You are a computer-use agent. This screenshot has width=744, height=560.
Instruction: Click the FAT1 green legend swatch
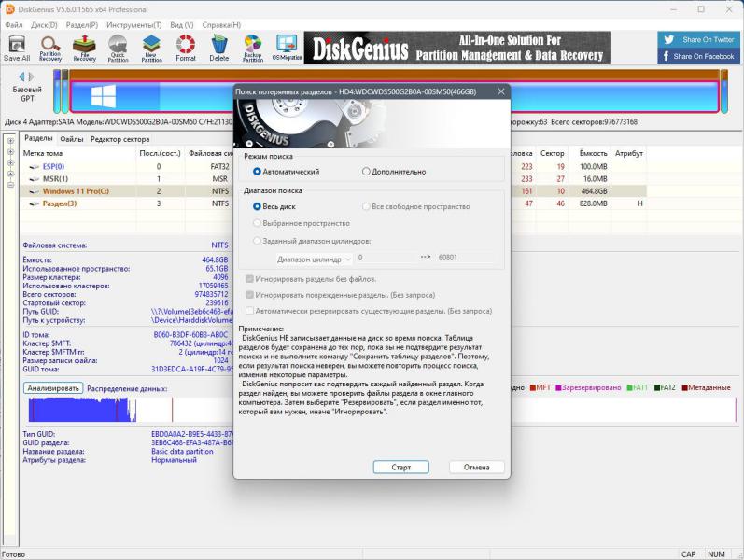point(629,387)
